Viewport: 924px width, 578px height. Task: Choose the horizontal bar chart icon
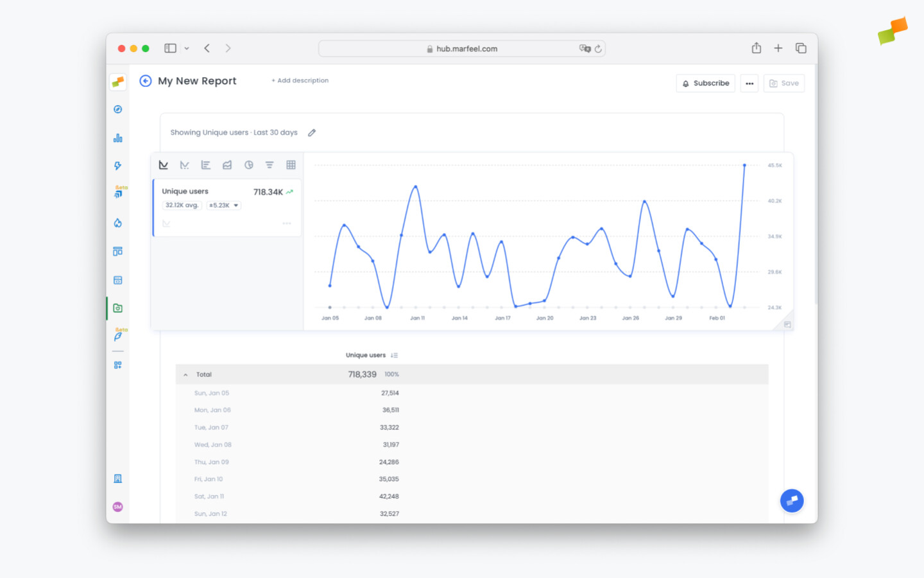(205, 165)
